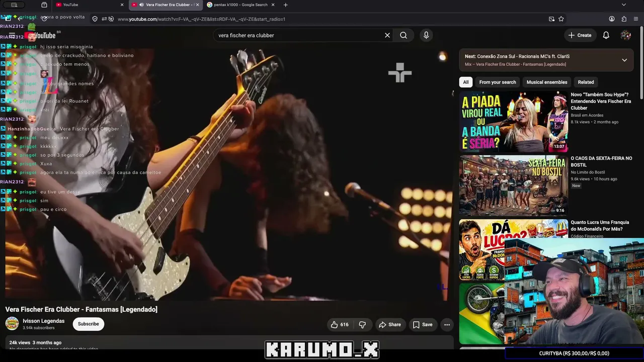Expand the Next mix playlist panel
The height and width of the screenshot is (362, 644).
tap(624, 60)
